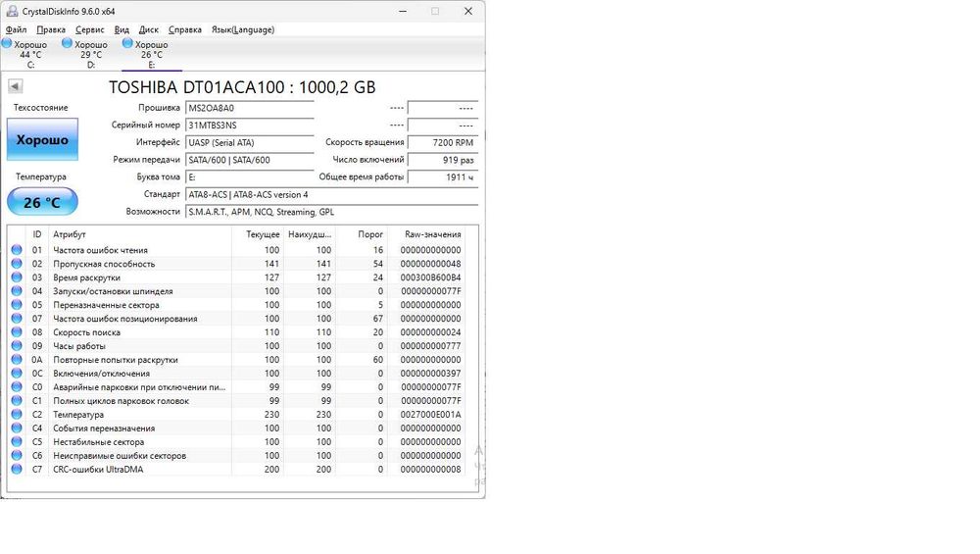The height and width of the screenshot is (554, 980).
Task: Click the features field S.M.A.R.T., APM, NCQ
Action: pyautogui.click(x=332, y=212)
